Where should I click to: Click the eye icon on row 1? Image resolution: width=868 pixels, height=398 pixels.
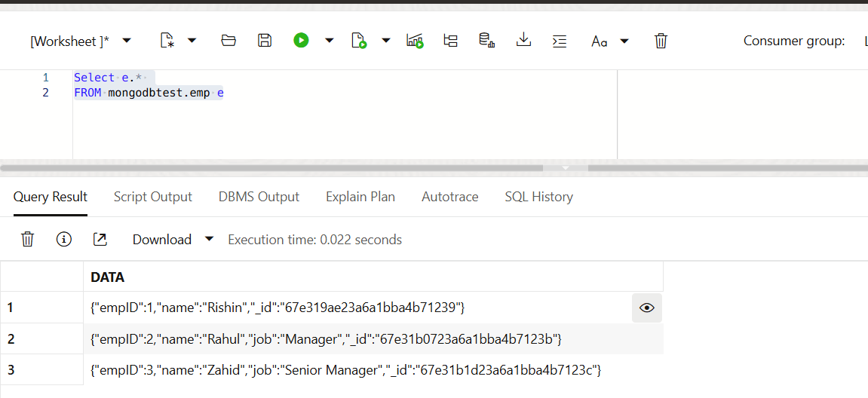(646, 308)
